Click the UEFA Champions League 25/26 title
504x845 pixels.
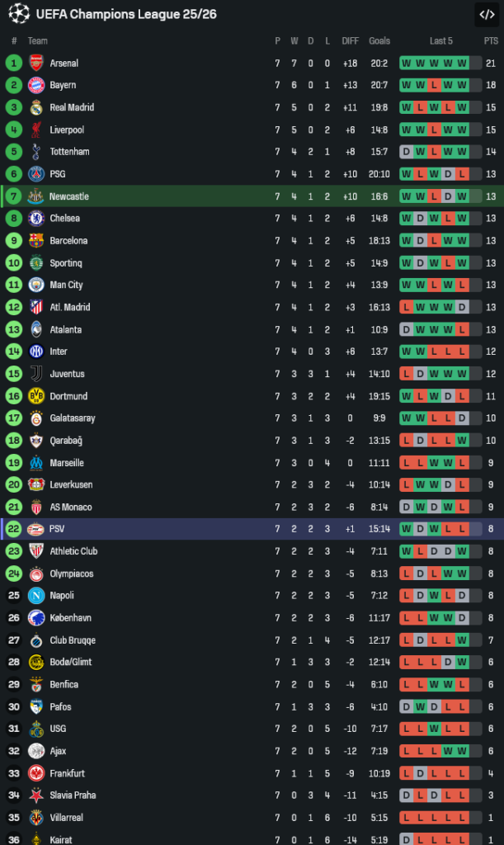[x=126, y=14]
